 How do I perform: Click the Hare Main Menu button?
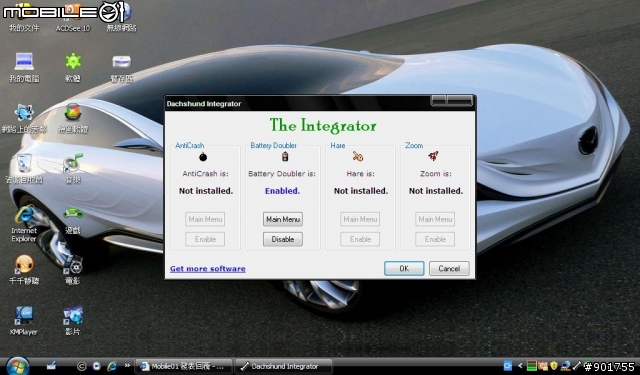pos(360,219)
